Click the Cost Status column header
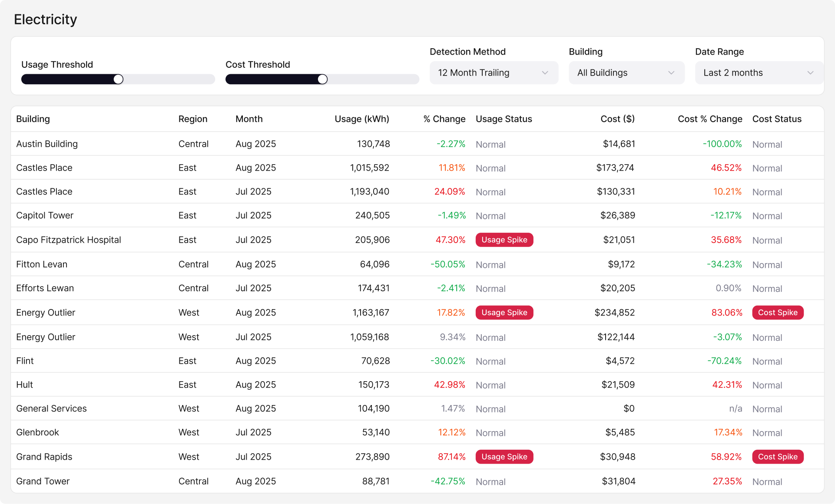The width and height of the screenshot is (835, 504). pos(776,119)
